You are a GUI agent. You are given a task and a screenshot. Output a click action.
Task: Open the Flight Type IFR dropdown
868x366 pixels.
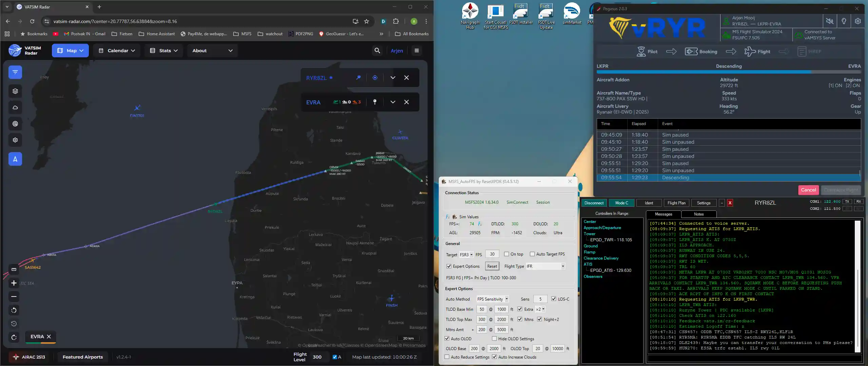coord(546,266)
